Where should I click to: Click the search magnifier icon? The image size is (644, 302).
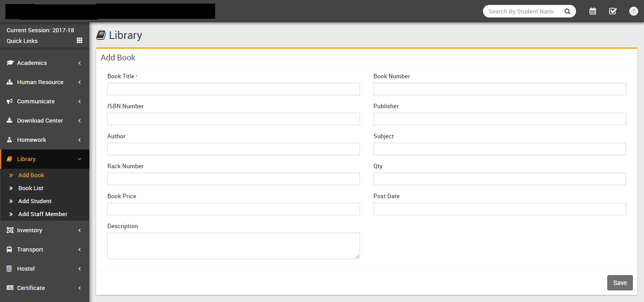[567, 12]
